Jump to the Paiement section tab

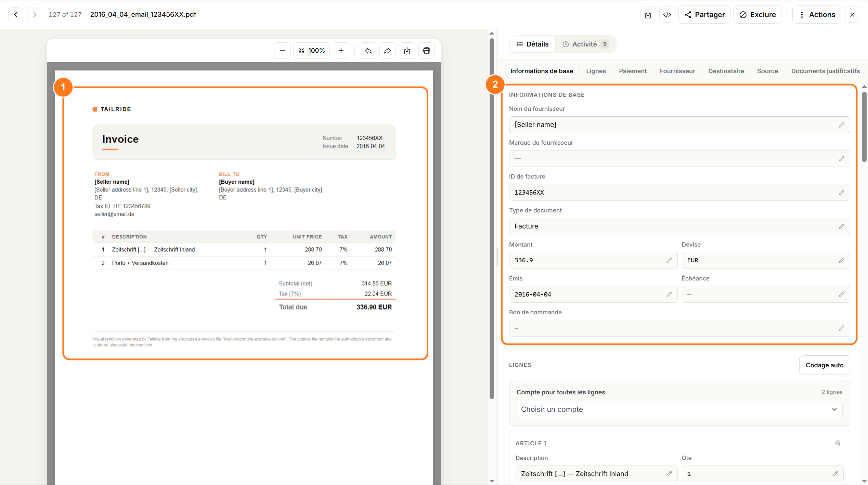coord(633,71)
